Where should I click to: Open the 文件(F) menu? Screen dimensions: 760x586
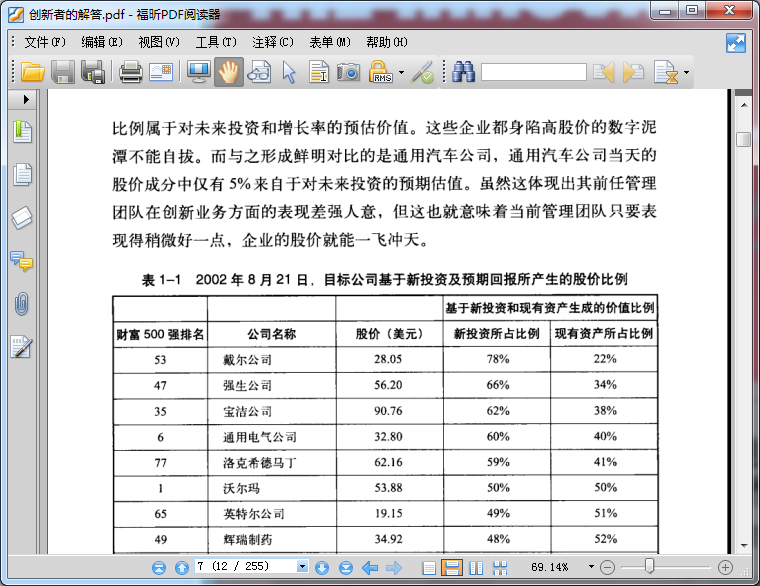45,43
